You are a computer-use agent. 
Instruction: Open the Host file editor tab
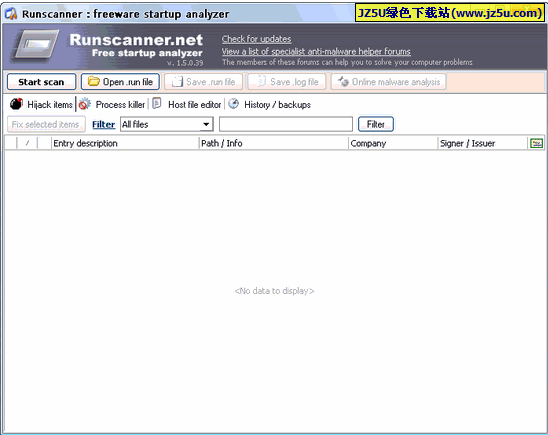point(187,104)
